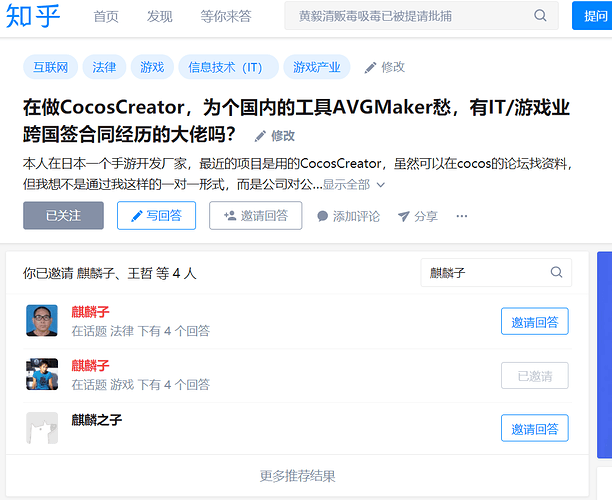Click the disabled 已邀请 button
The height and width of the screenshot is (500, 612).
[535, 375]
